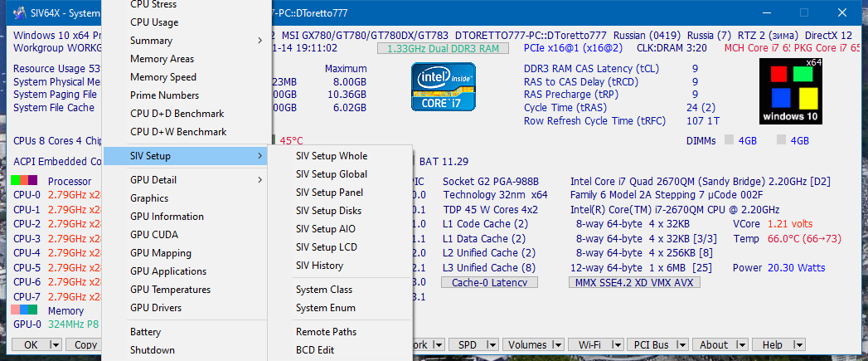Click the VCore 1.21 volts value
Image resolution: width=868 pixels, height=361 pixels.
(x=790, y=224)
